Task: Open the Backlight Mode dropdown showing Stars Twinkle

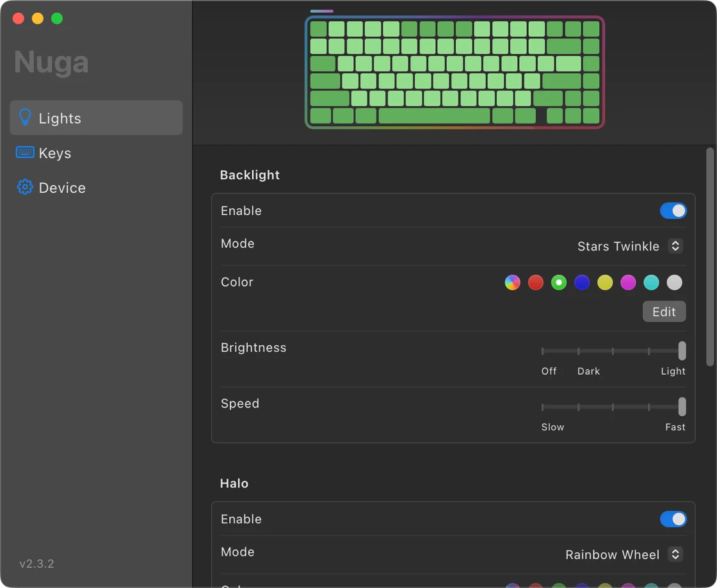Action: (x=630, y=246)
